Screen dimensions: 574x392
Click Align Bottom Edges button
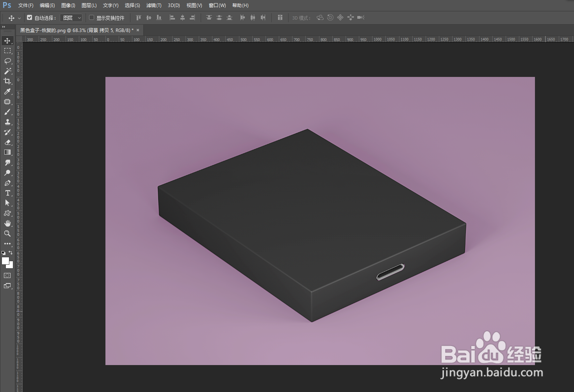(x=159, y=18)
